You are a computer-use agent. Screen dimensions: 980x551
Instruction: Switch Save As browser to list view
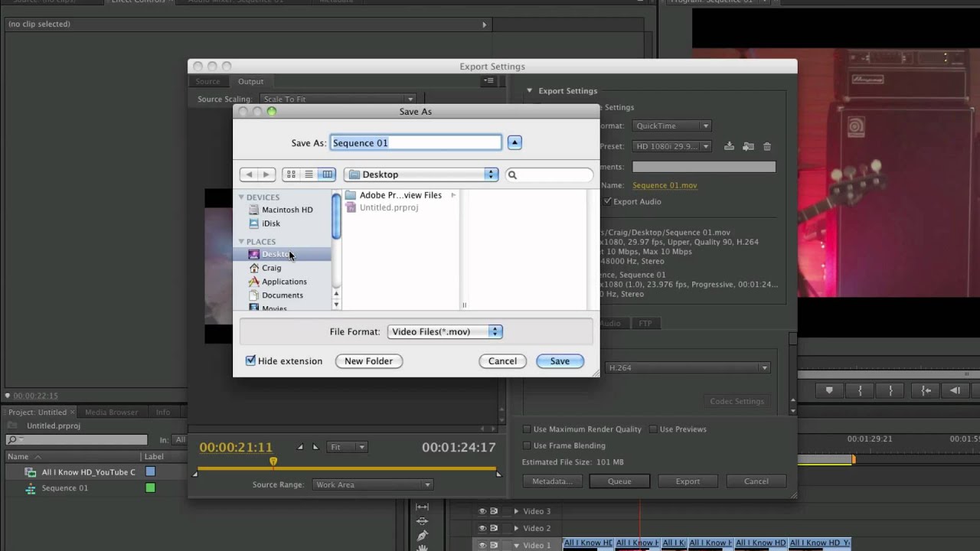pos(309,174)
